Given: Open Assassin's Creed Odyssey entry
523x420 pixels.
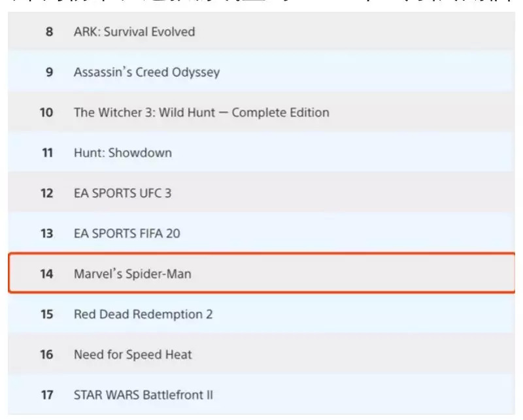Looking at the screenshot, I should click(x=146, y=72).
